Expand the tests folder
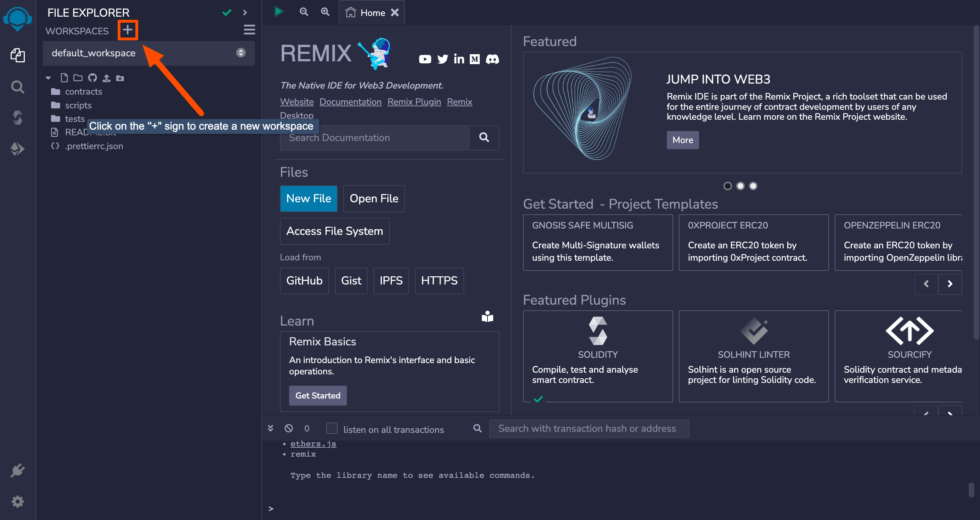 tap(68, 119)
